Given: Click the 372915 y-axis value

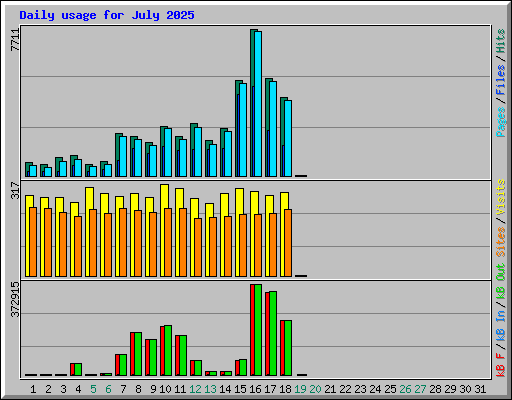Looking at the screenshot, I should 15,300.
